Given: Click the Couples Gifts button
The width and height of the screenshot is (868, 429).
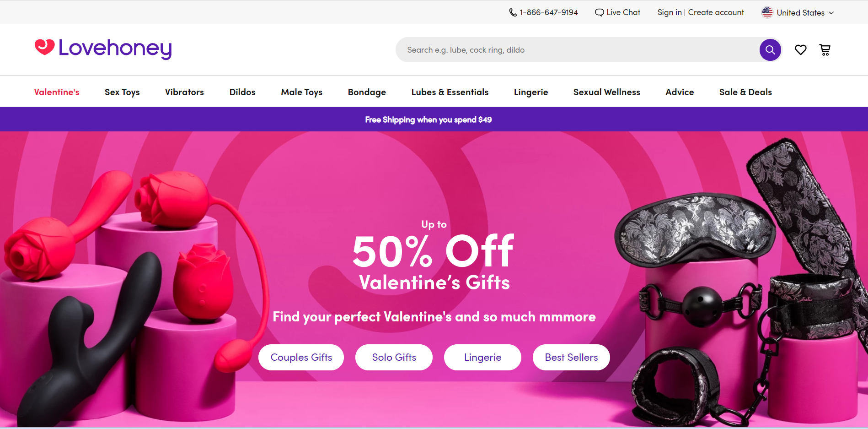Looking at the screenshot, I should pyautogui.click(x=301, y=357).
